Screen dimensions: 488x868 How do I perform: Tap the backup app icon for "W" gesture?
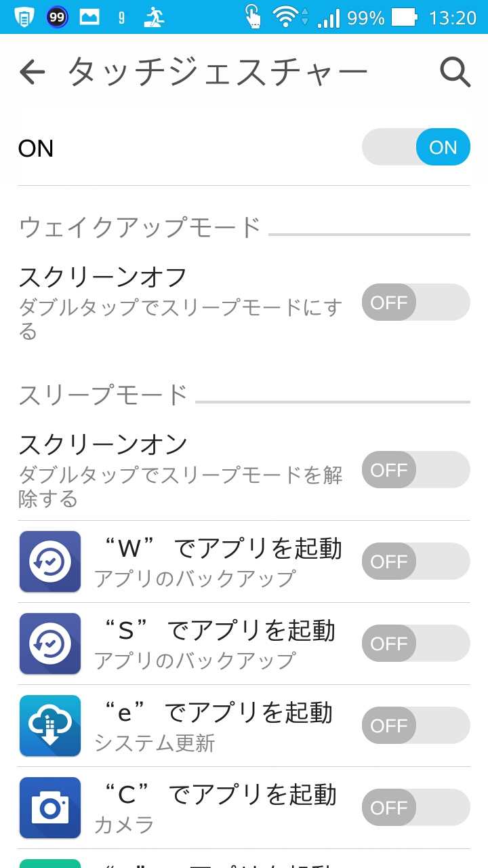pos(50,561)
